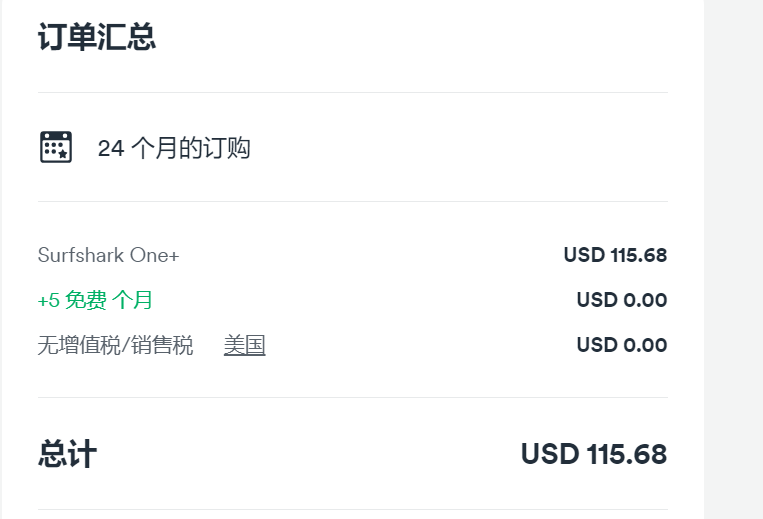Click USD 0.00 on the tax row
The width and height of the screenshot is (763, 519).
(x=621, y=345)
